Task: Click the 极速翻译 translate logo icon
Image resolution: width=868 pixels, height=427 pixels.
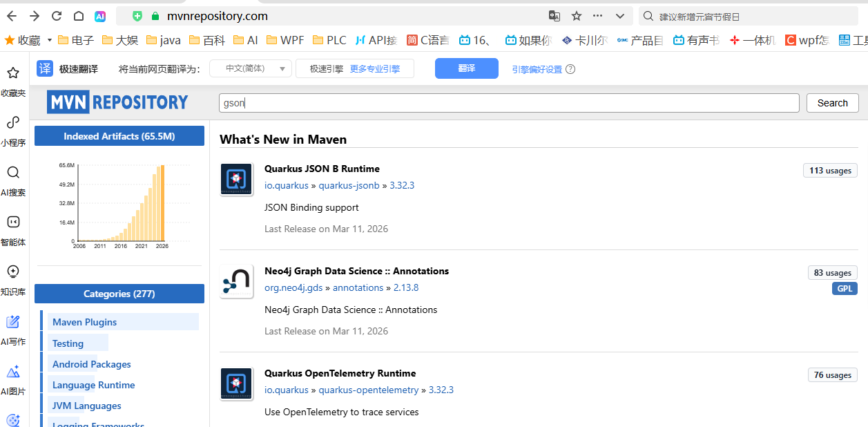Action: coord(45,68)
